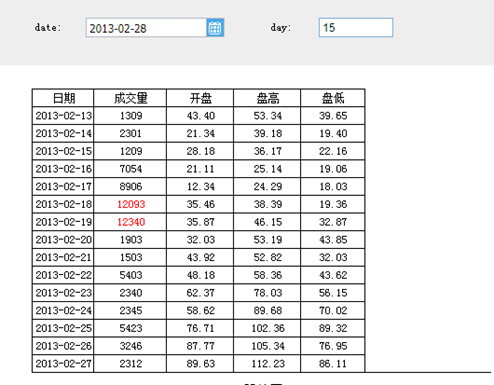Click the volume value 2312

coord(131,363)
